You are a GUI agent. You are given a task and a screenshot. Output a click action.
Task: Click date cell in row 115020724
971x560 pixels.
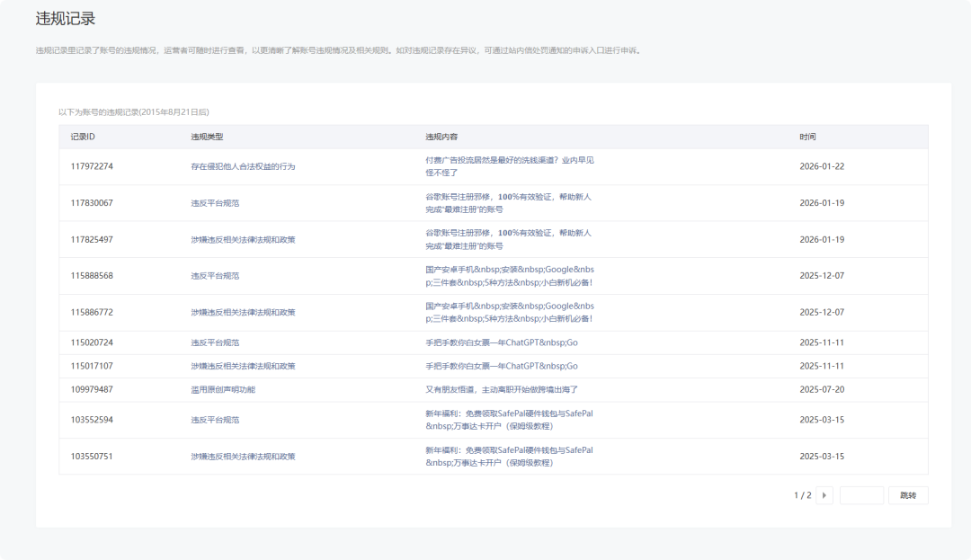(822, 342)
